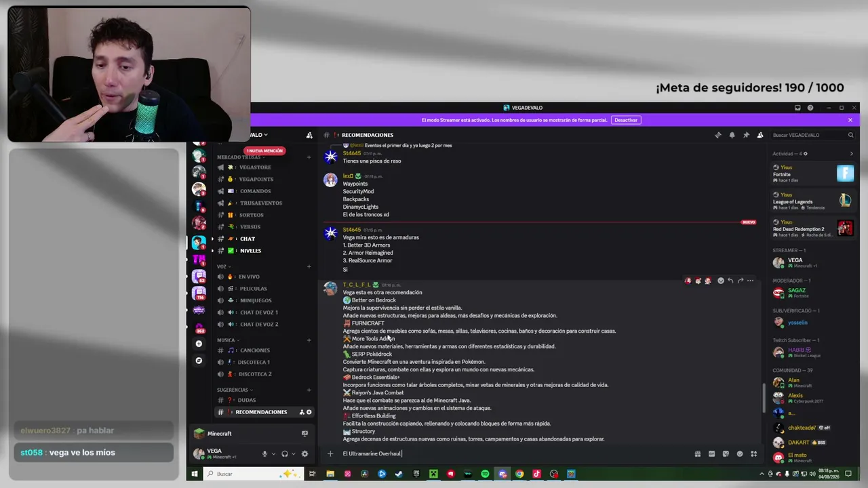
Task: Click the chat scrollbar thumb
Action: click(764, 397)
